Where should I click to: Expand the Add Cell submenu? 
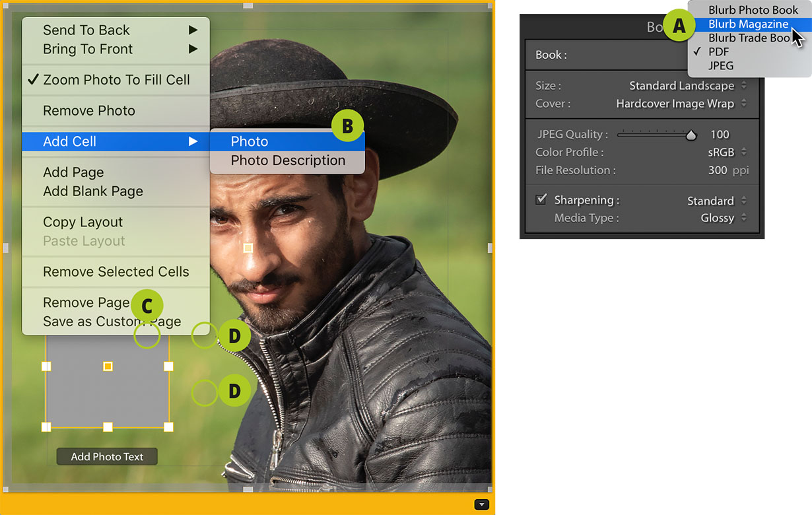(116, 141)
